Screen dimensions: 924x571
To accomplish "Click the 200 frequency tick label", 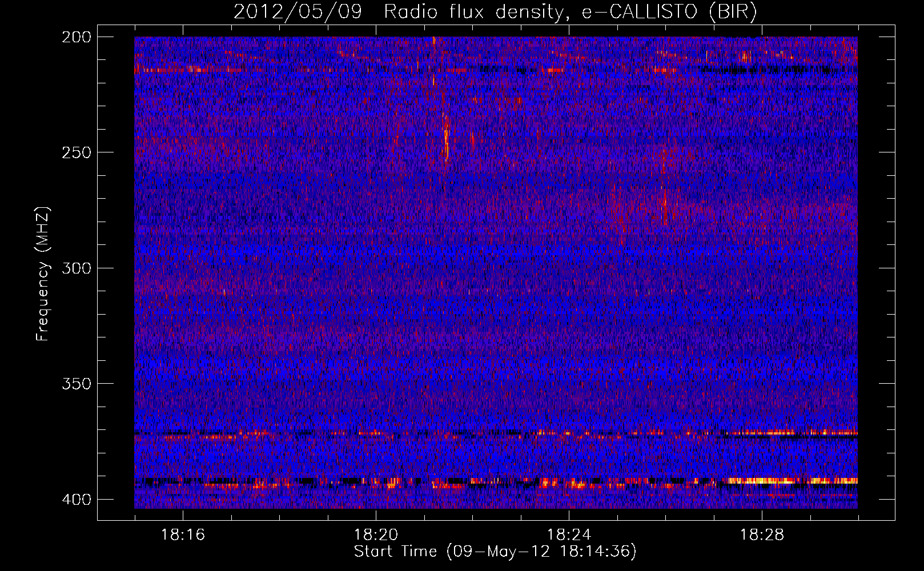I will (76, 37).
